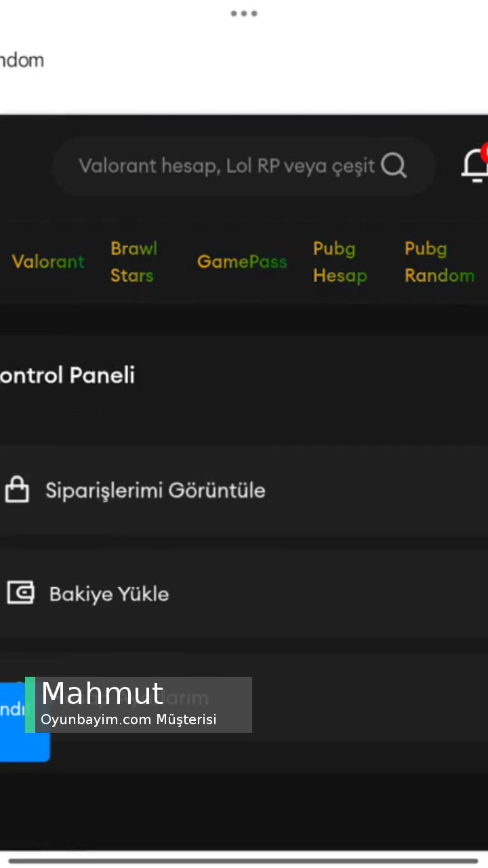
Task: Tap the partial ndom text at top left
Action: [x=22, y=60]
